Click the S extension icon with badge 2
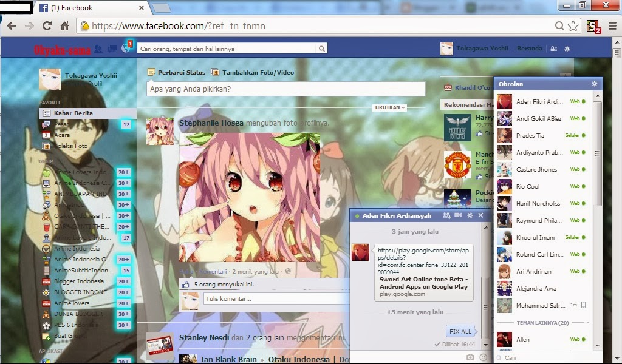The image size is (622, 364). click(x=593, y=27)
